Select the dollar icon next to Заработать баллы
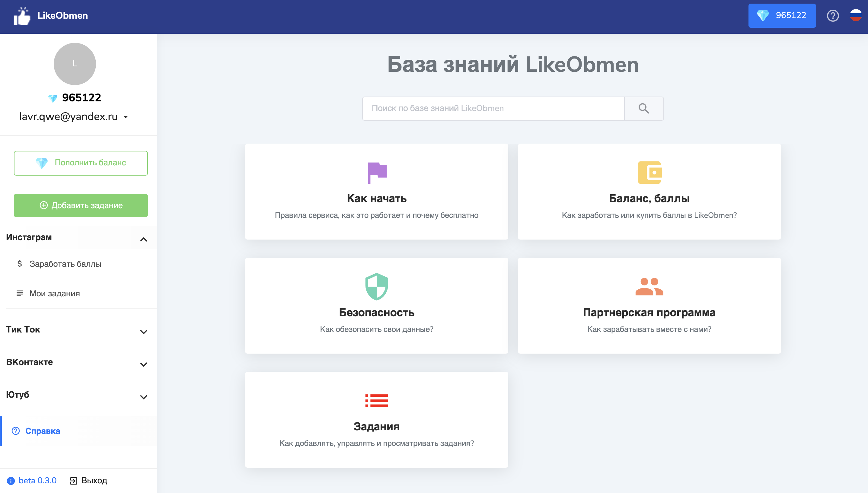 pos(20,264)
